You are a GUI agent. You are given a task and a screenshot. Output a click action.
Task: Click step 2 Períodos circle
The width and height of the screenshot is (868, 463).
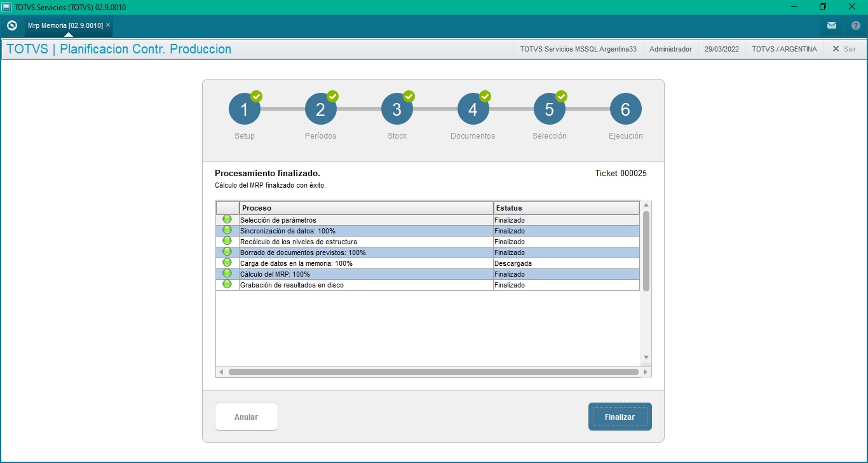(321, 109)
